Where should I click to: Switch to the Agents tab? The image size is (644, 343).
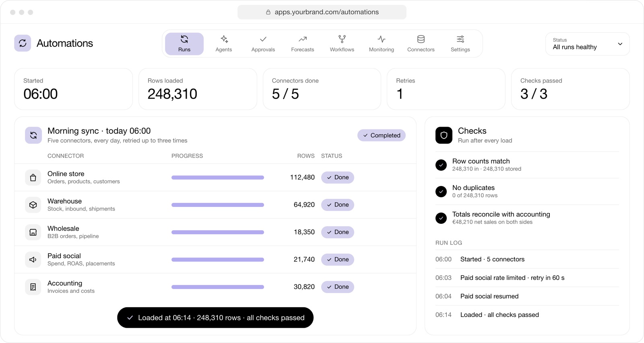coord(224,44)
